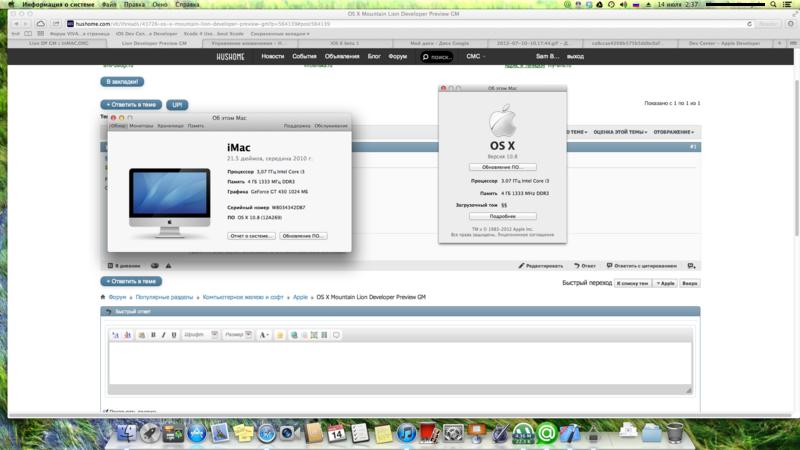Open the Файл menu

point(109,4)
